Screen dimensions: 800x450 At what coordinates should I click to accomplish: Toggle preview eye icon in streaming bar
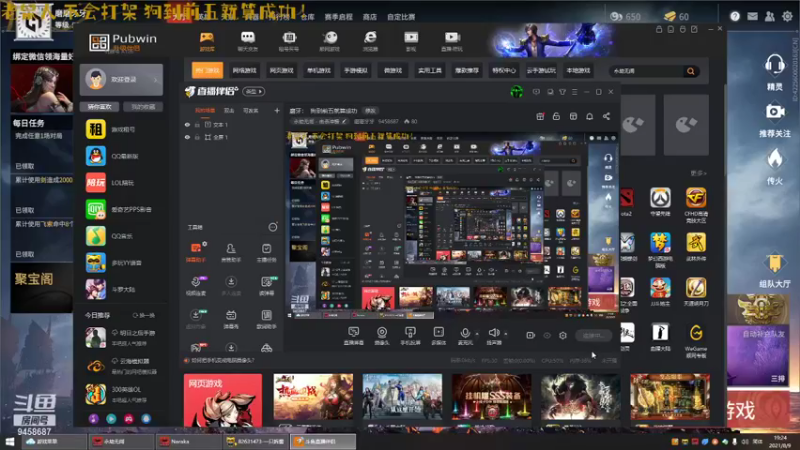click(547, 335)
